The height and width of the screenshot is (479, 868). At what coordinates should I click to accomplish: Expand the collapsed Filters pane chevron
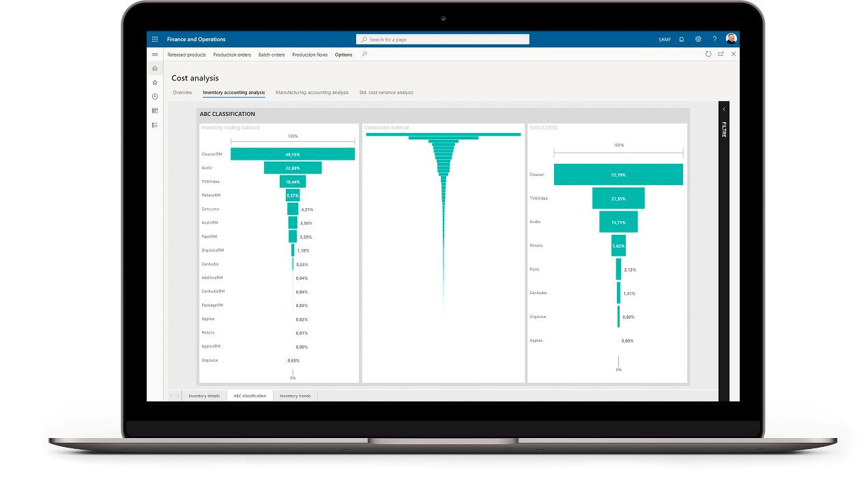coord(724,109)
